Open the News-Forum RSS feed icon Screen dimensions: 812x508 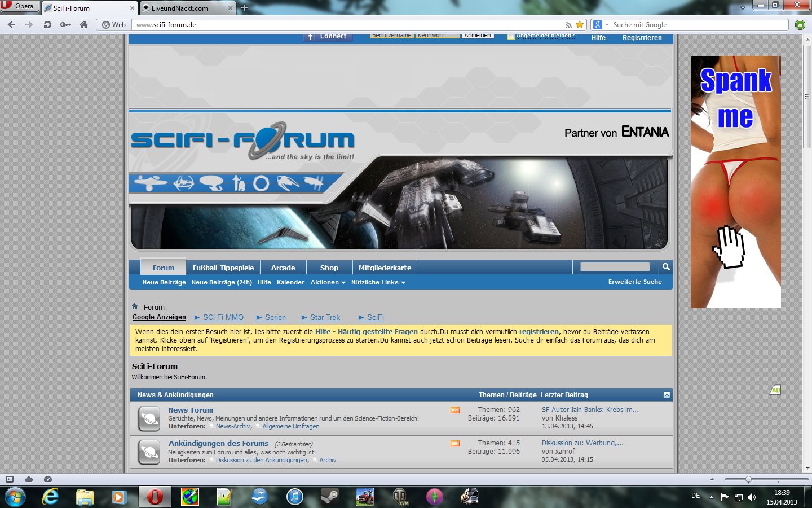(454, 410)
